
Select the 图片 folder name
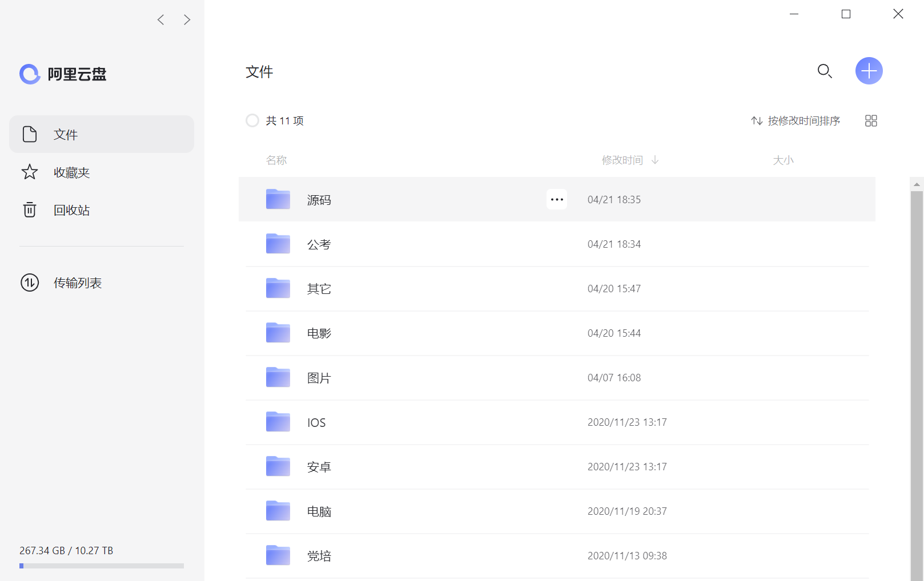coord(319,378)
